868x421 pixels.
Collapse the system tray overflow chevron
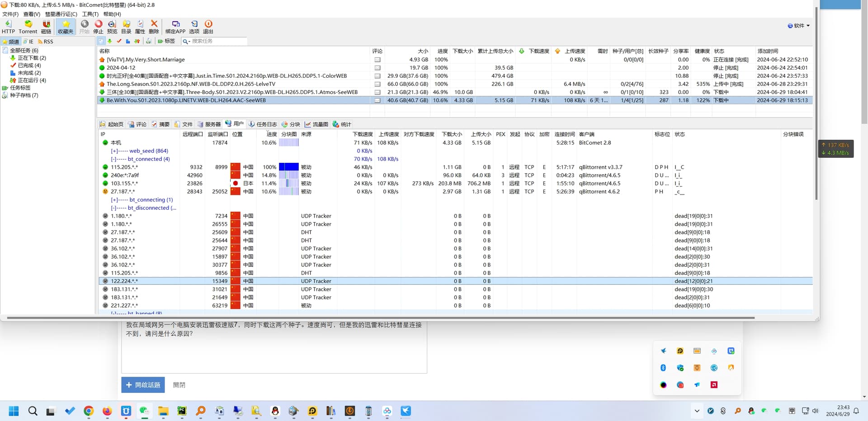click(x=697, y=411)
